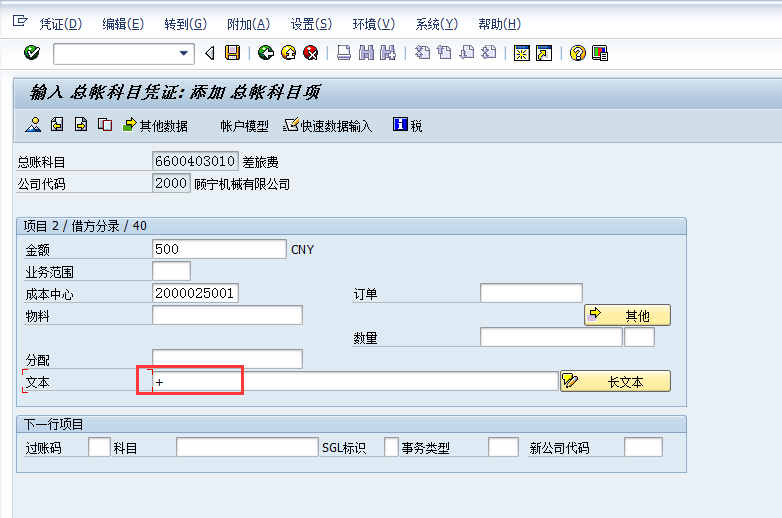Open the 系统(Y) menu
The width and height of the screenshot is (782, 518).
(x=436, y=24)
